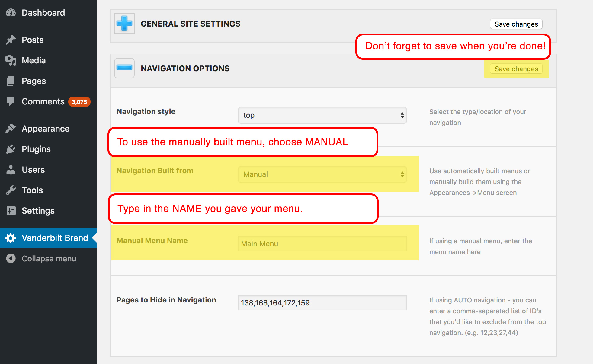This screenshot has height=364, width=593.
Task: Click the Tools wrench icon
Action: pyautogui.click(x=11, y=190)
